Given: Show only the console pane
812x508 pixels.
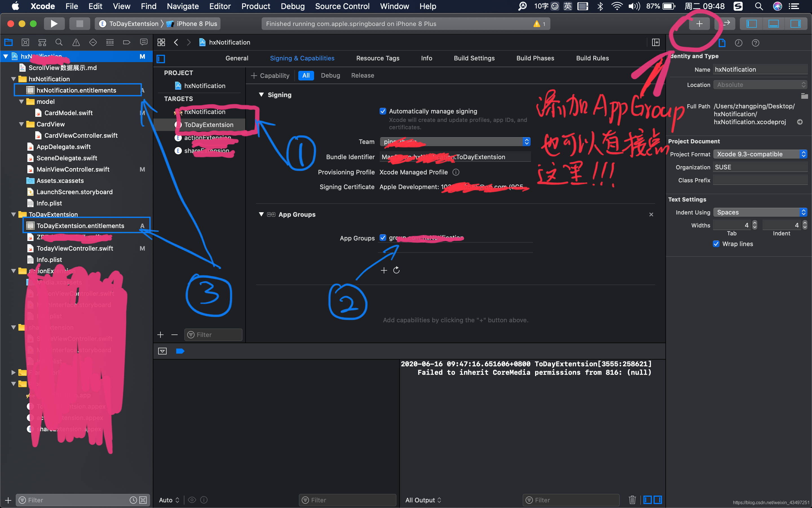Looking at the screenshot, I should [658, 500].
